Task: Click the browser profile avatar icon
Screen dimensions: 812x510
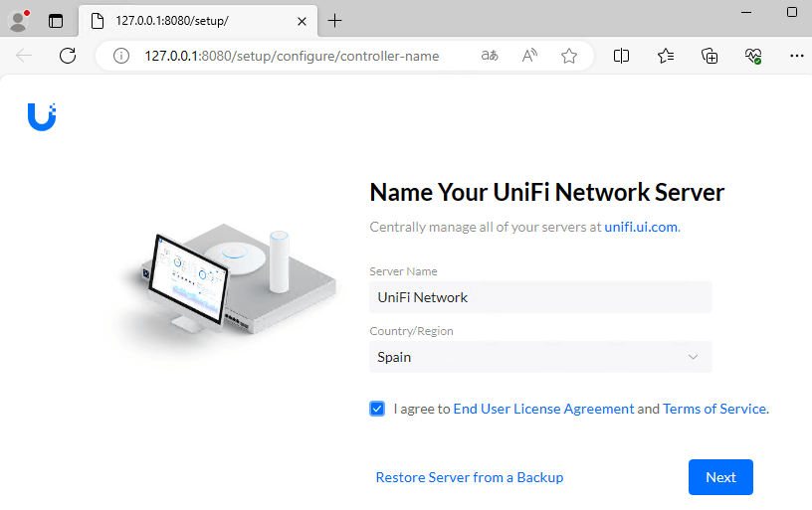Action: [x=18, y=20]
